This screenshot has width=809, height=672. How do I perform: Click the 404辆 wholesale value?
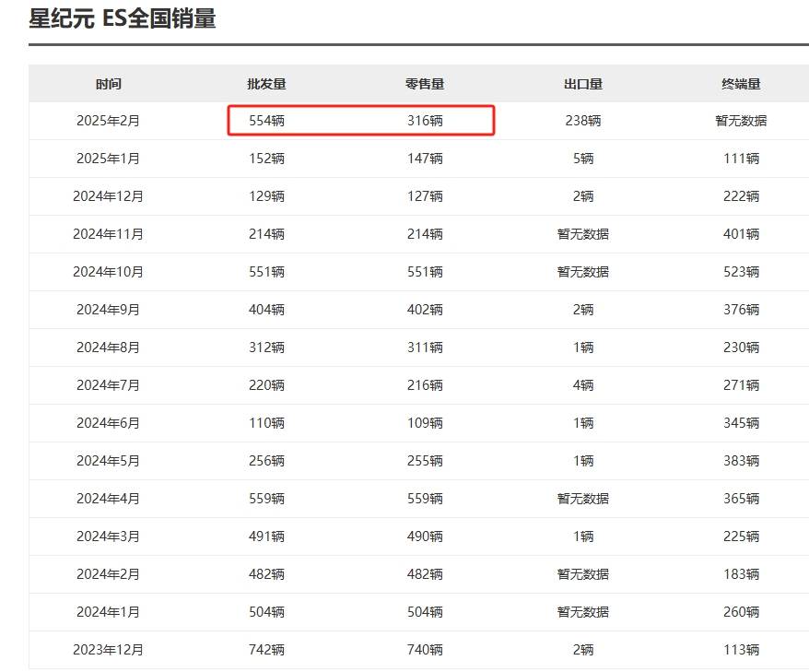[x=266, y=310]
